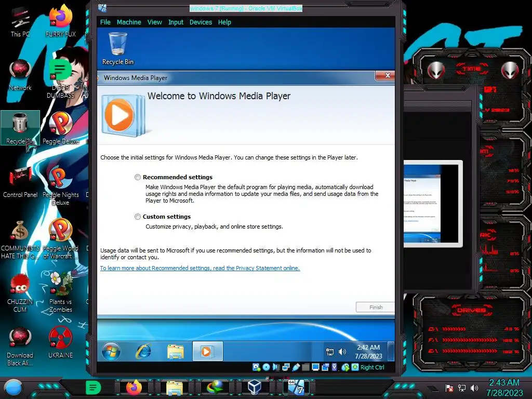This screenshot has height=399, width=532.
Task: Open the Privacy Statement online link
Action: pos(200,268)
